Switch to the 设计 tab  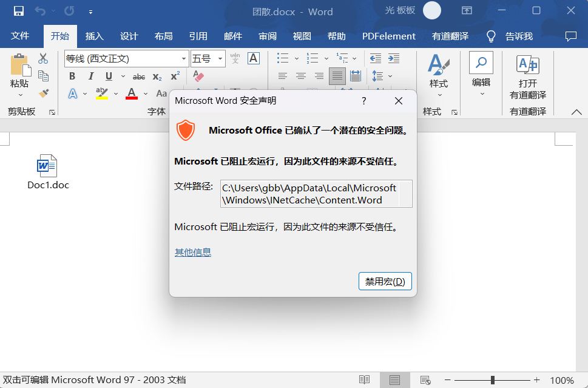click(x=129, y=36)
